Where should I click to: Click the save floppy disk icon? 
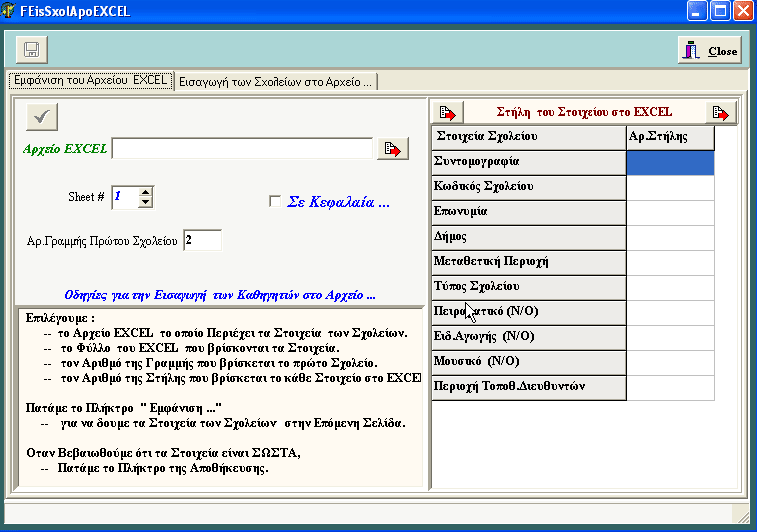point(31,50)
